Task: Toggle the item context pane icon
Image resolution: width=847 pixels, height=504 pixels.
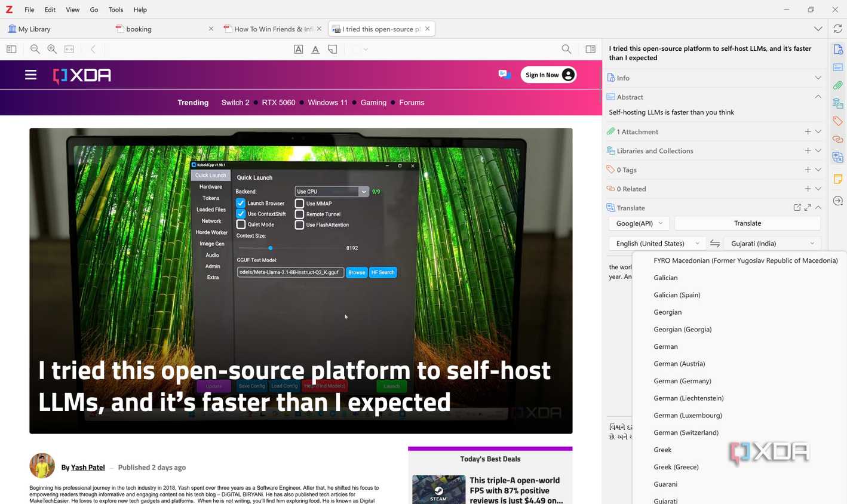Action: click(x=591, y=50)
